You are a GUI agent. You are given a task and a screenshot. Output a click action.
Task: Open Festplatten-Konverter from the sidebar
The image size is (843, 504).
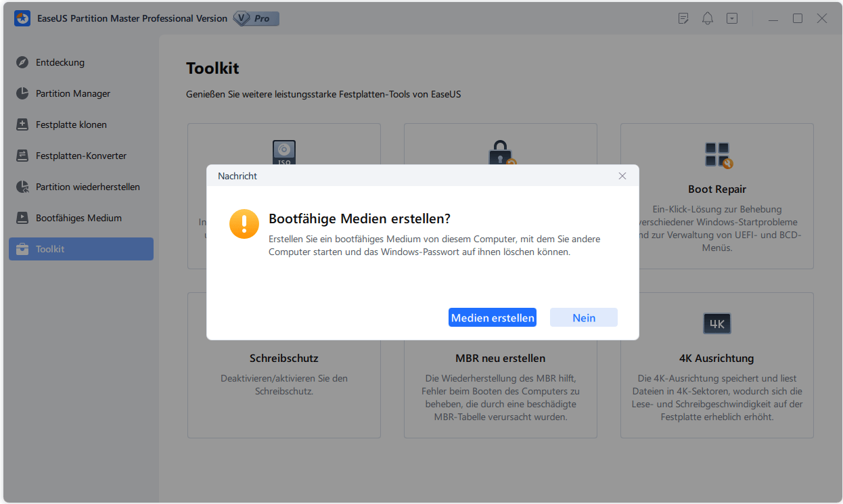point(81,156)
